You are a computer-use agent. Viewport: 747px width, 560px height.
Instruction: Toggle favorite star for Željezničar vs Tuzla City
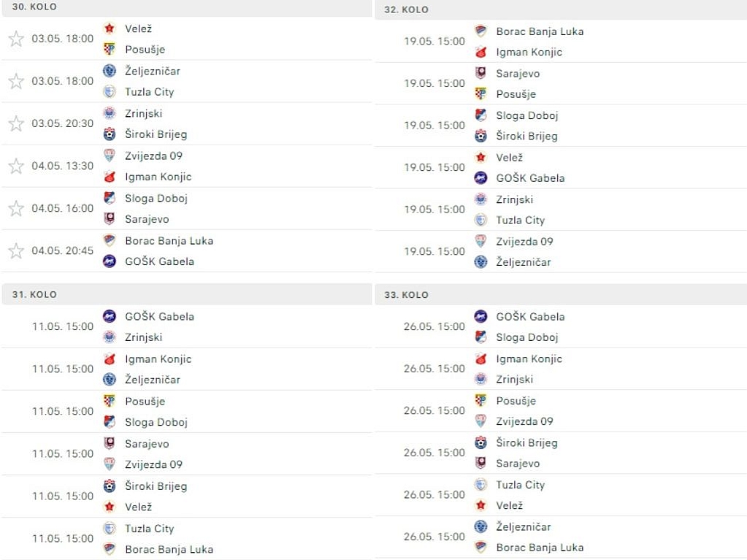(x=16, y=81)
